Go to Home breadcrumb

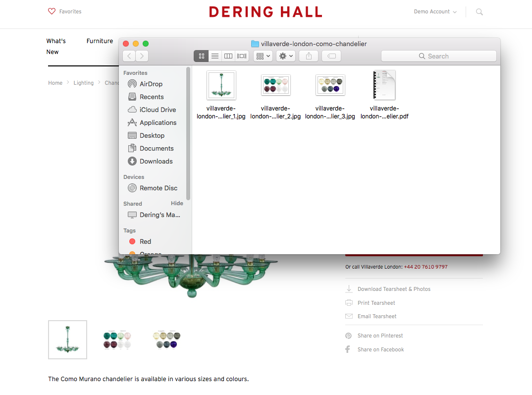coord(55,83)
